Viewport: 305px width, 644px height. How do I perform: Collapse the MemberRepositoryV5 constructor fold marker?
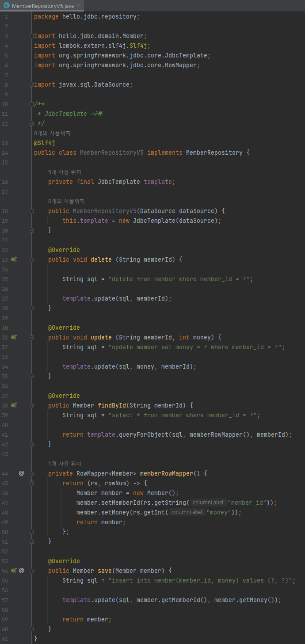31,211
